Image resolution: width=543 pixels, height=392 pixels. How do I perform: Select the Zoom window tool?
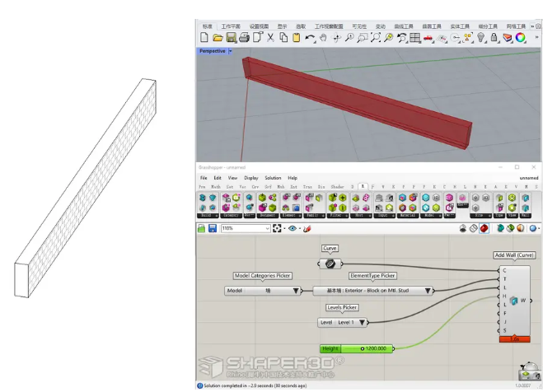pos(363,37)
